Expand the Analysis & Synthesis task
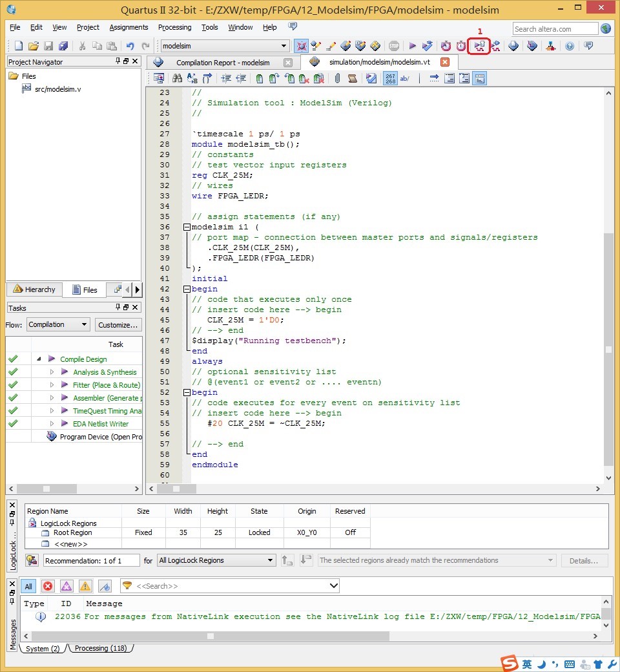620x672 pixels. pyautogui.click(x=52, y=372)
